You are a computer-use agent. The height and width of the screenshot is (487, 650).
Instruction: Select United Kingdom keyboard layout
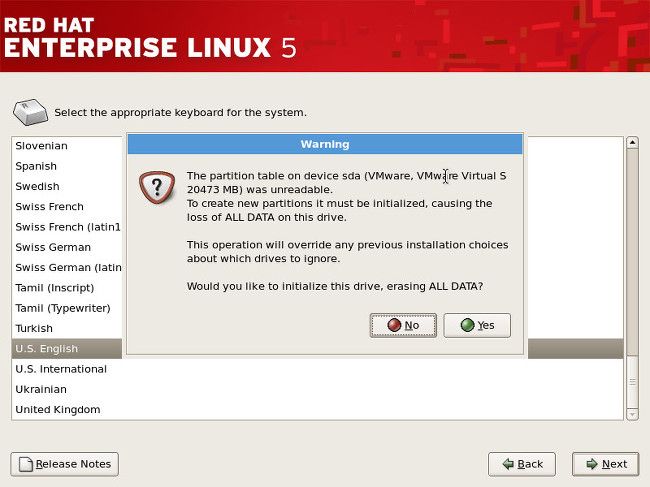coord(318,410)
